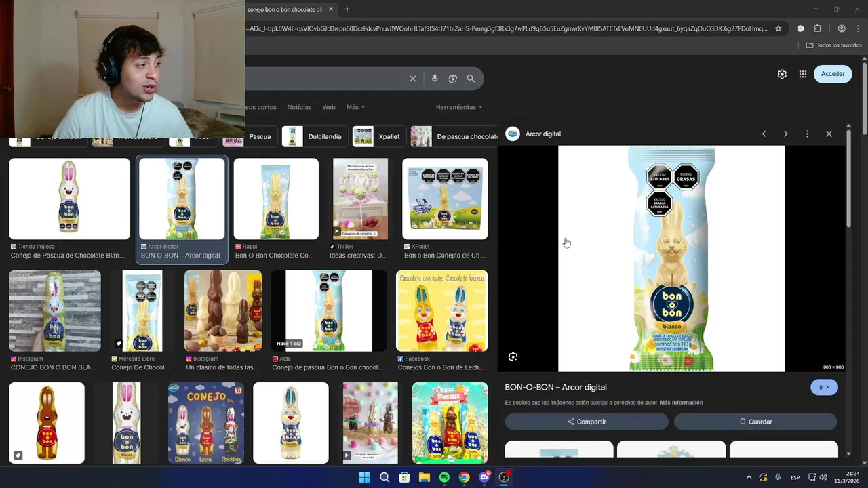Go to next image in preview panel
Image resolution: width=868 pixels, height=488 pixels.
pyautogui.click(x=785, y=134)
